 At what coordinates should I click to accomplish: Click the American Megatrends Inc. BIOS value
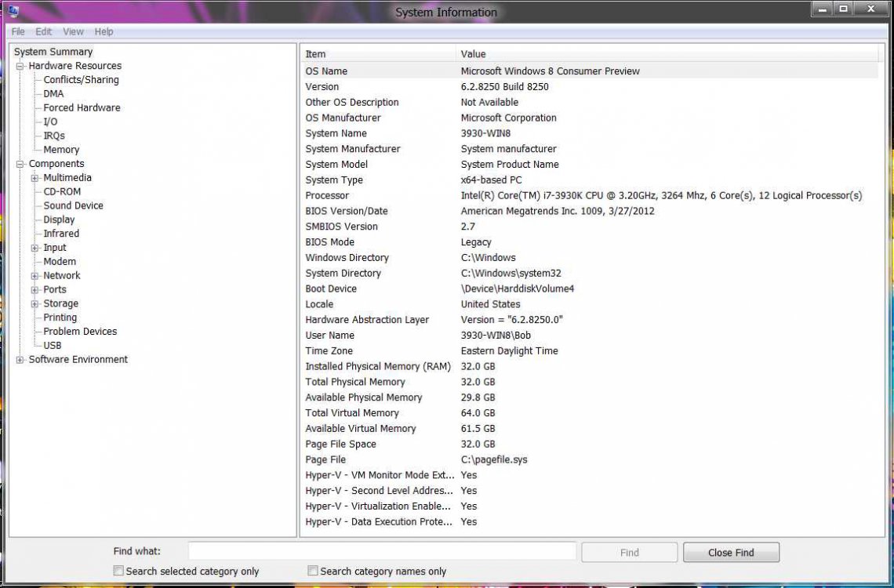tap(558, 211)
